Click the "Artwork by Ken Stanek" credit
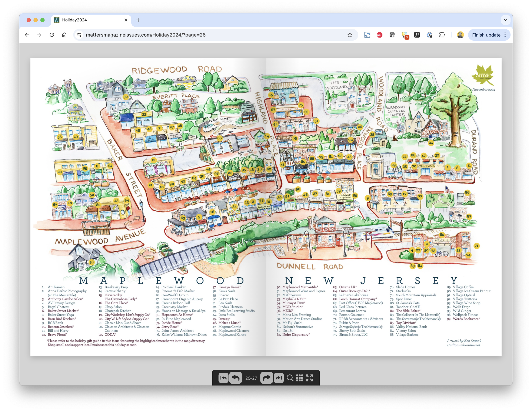The height and width of the screenshot is (411, 532). (464, 341)
